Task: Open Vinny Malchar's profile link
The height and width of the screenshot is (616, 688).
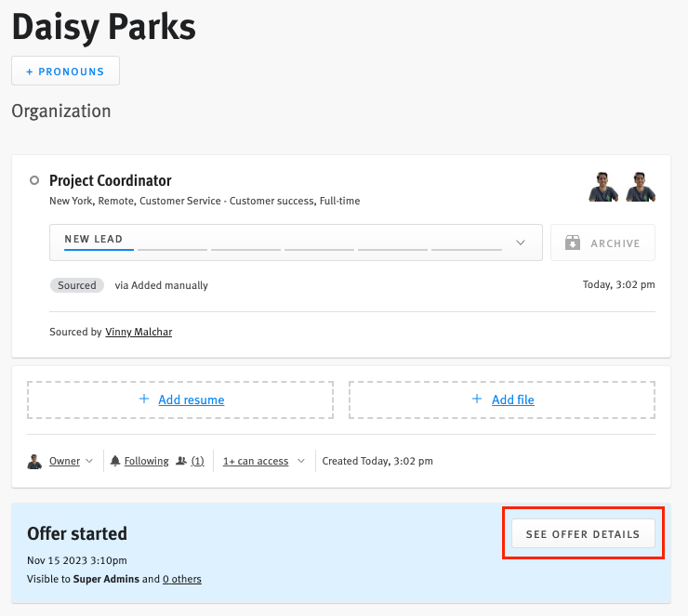Action: tap(139, 332)
